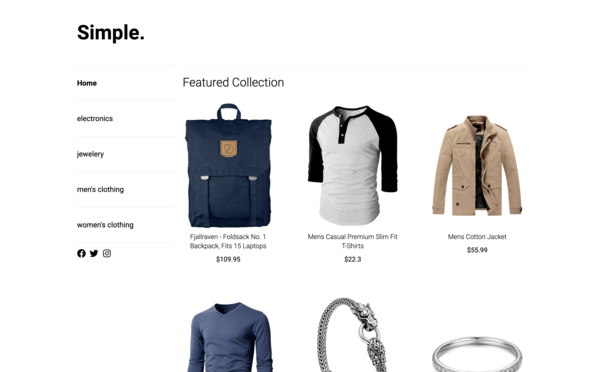Viewport: 600px width, 372px height.
Task: Open Mens Casual Premium Slim Fit title
Action: pos(353,241)
